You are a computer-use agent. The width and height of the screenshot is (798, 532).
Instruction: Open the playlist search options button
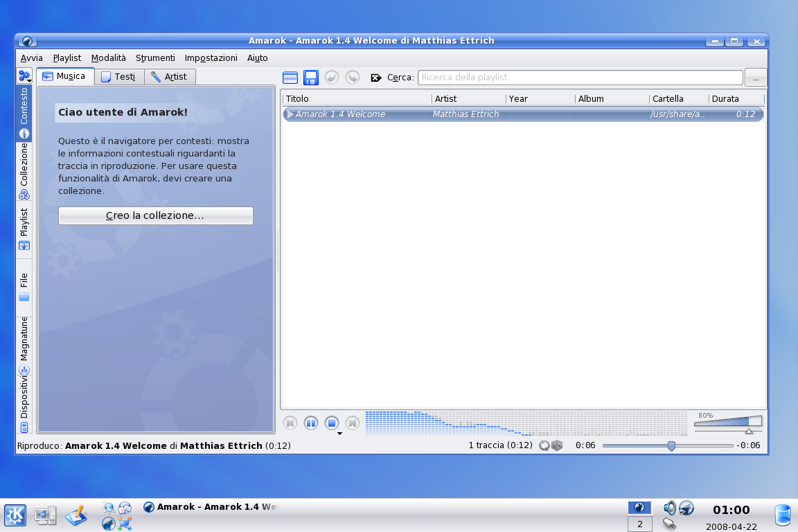[x=755, y=78]
